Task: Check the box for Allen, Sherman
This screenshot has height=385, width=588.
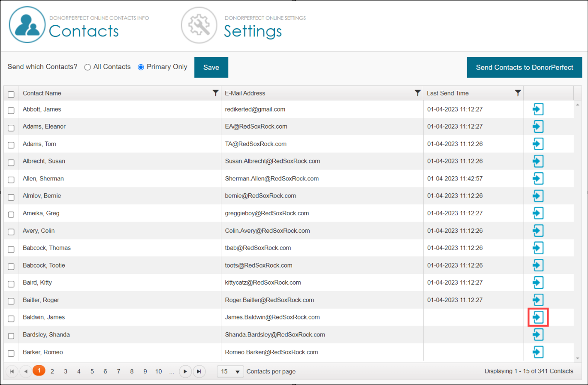Action: tap(11, 180)
